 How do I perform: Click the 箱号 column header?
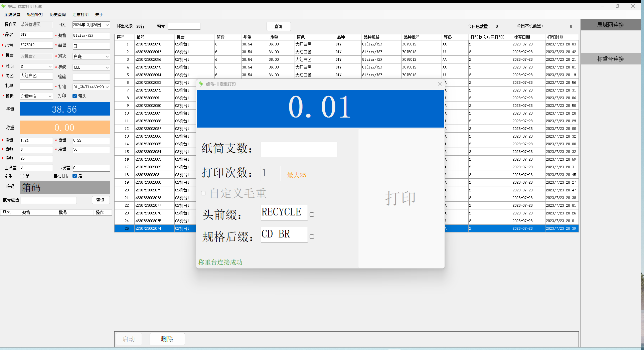coord(154,37)
